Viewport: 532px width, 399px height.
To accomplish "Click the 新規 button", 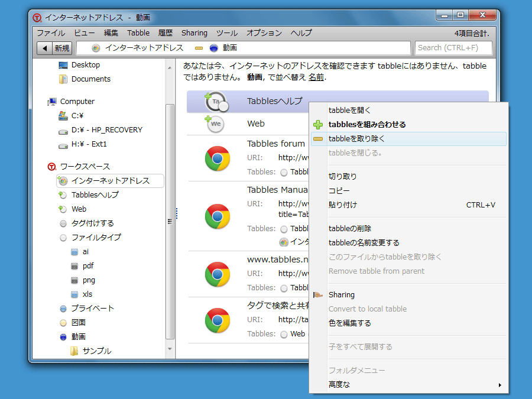I will tap(62, 48).
